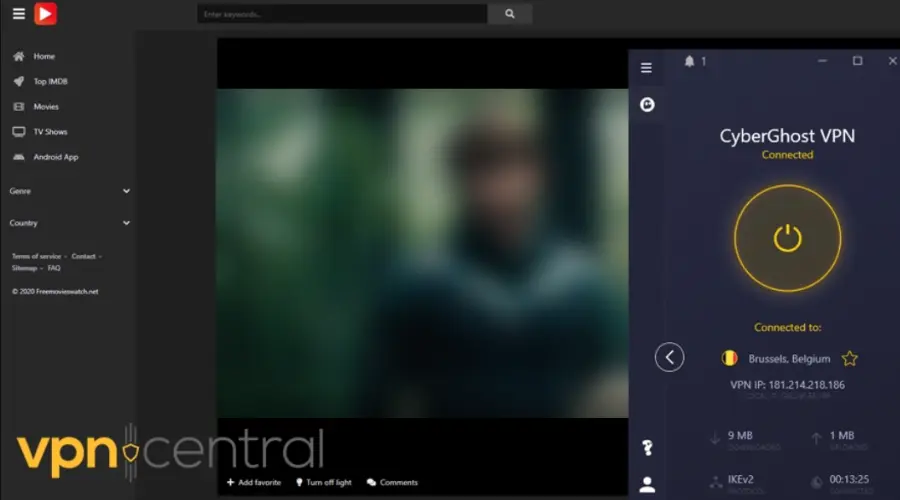
Task: Click the Home label in sidebar
Action: point(44,56)
